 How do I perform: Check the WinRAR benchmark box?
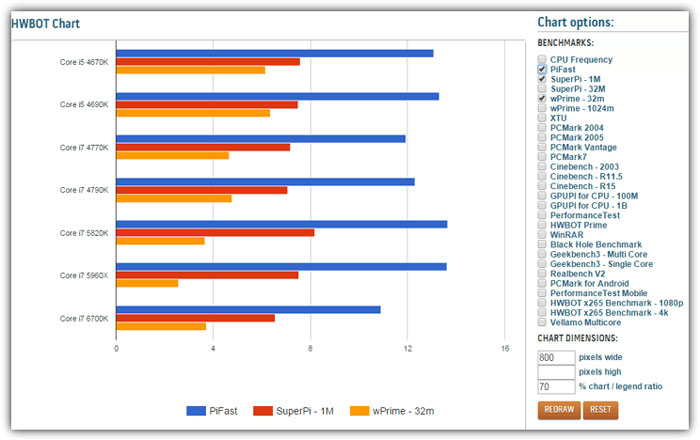click(x=542, y=234)
